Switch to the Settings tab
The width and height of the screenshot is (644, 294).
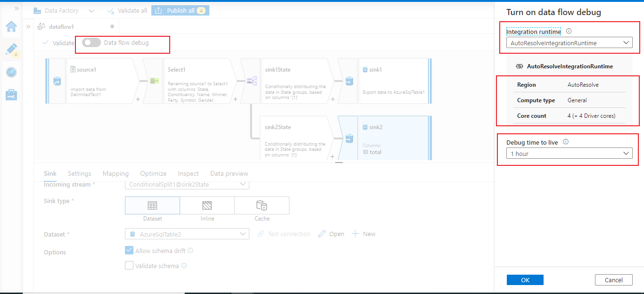point(79,173)
